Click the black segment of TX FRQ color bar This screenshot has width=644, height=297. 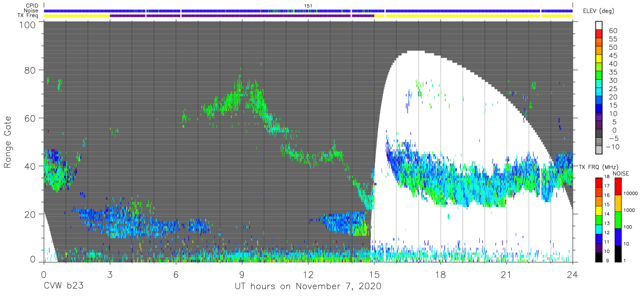598,256
